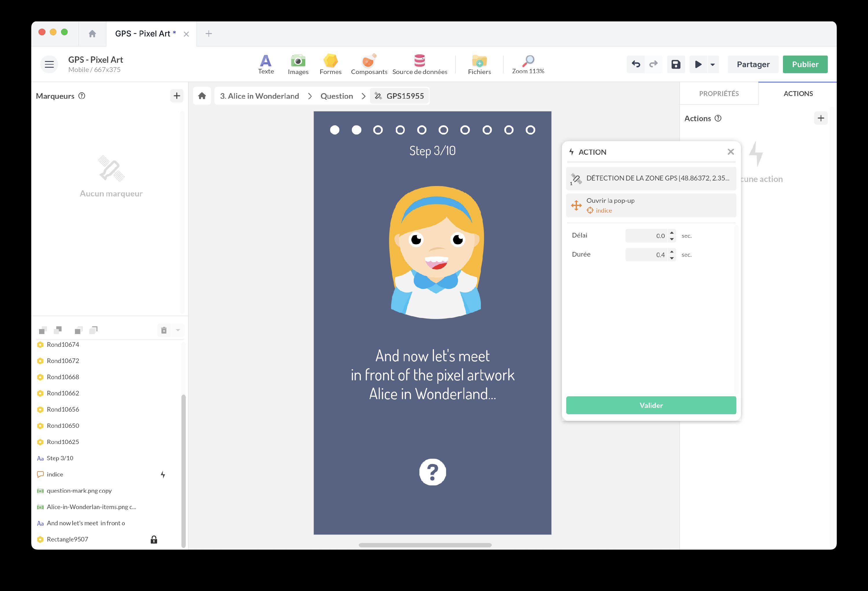The height and width of the screenshot is (591, 868).
Task: Open dropdown next to delete layer icon
Action: [x=178, y=330]
